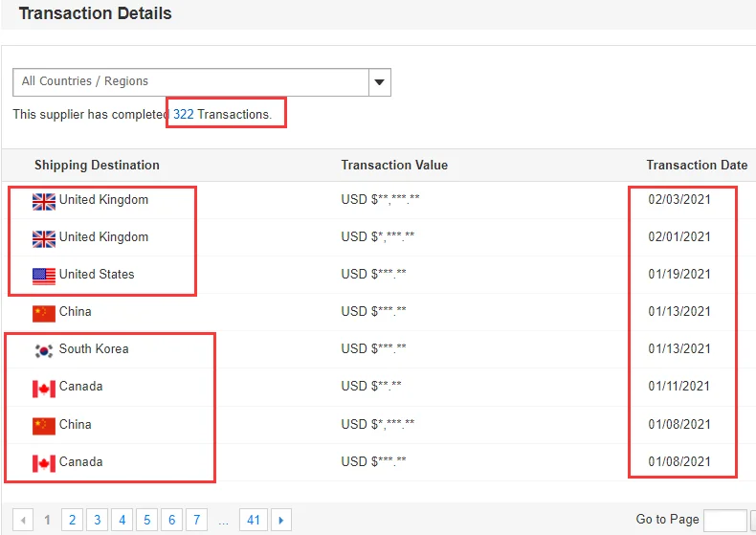Open page 7 of transactions

pyautogui.click(x=196, y=520)
